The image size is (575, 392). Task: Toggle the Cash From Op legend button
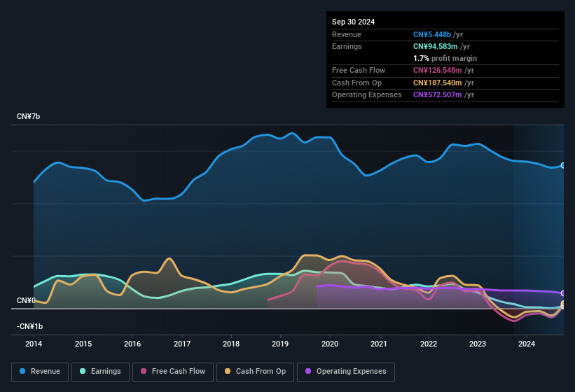[255, 372]
